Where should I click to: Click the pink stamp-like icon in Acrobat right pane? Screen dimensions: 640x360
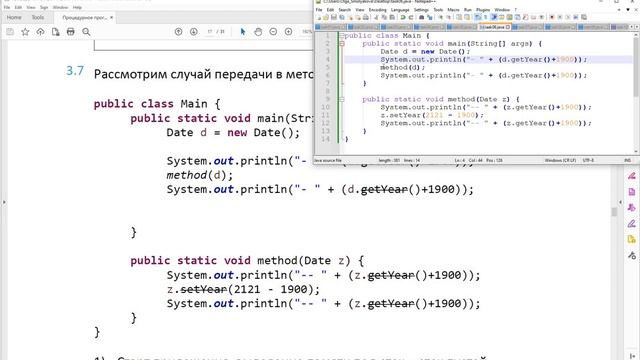[x=632, y=208]
